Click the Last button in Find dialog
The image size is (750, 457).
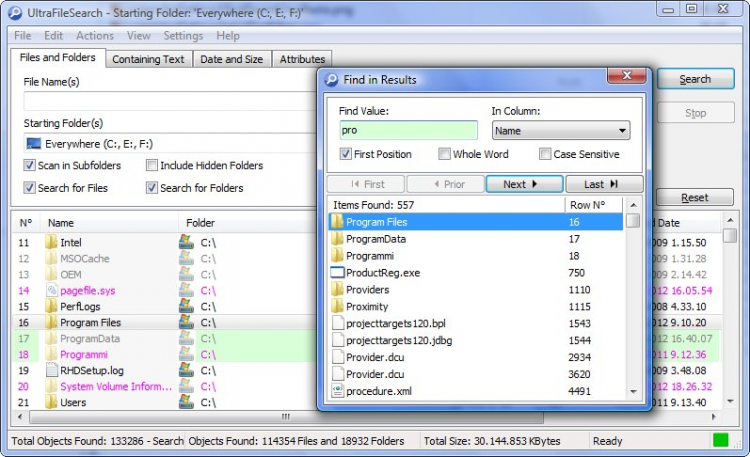pos(604,184)
